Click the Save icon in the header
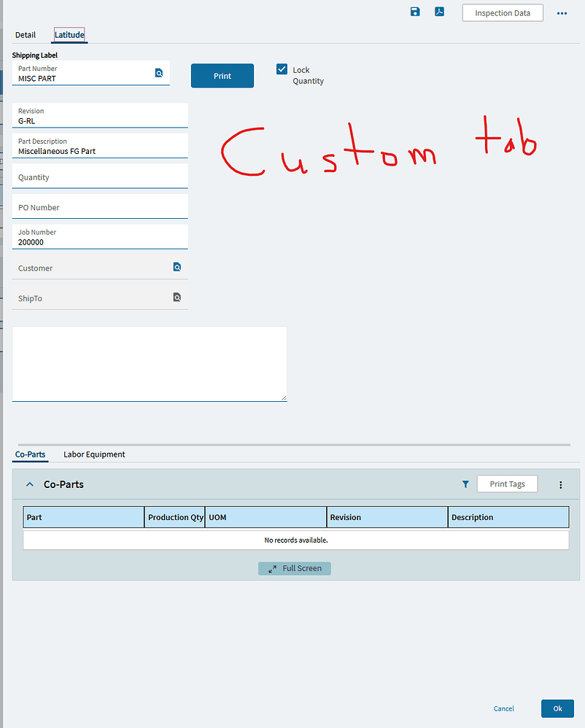The image size is (585, 728). point(415,12)
